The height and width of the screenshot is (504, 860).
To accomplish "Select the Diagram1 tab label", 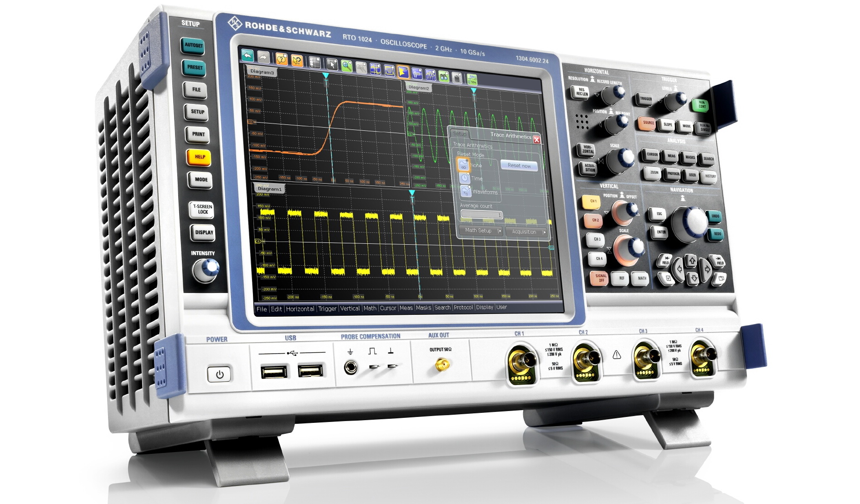I will point(269,189).
